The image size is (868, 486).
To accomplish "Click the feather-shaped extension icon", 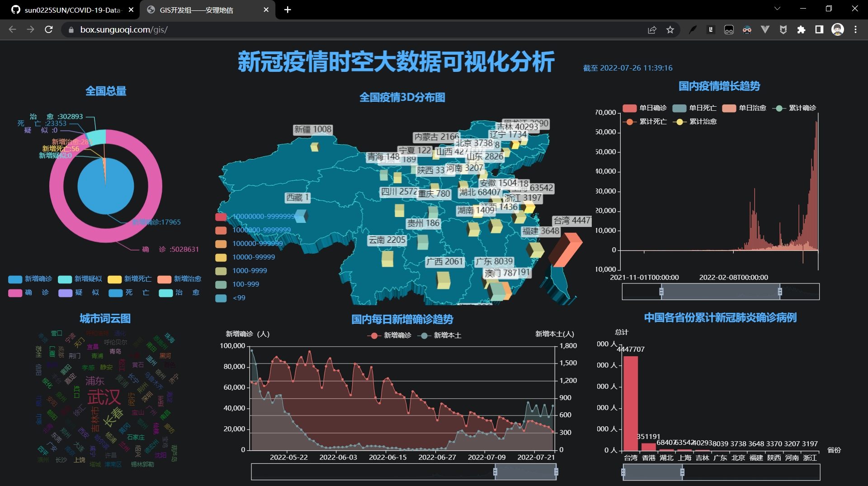I will pos(693,29).
